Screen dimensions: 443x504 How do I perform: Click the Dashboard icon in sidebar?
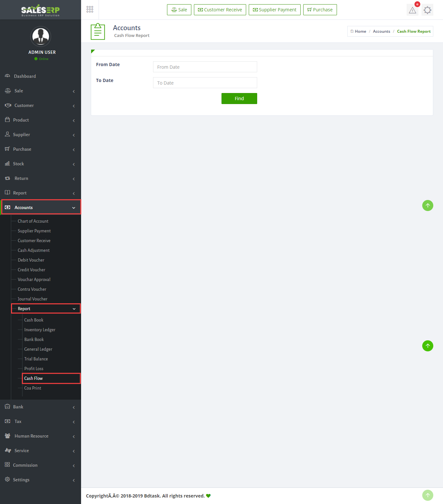[7, 76]
